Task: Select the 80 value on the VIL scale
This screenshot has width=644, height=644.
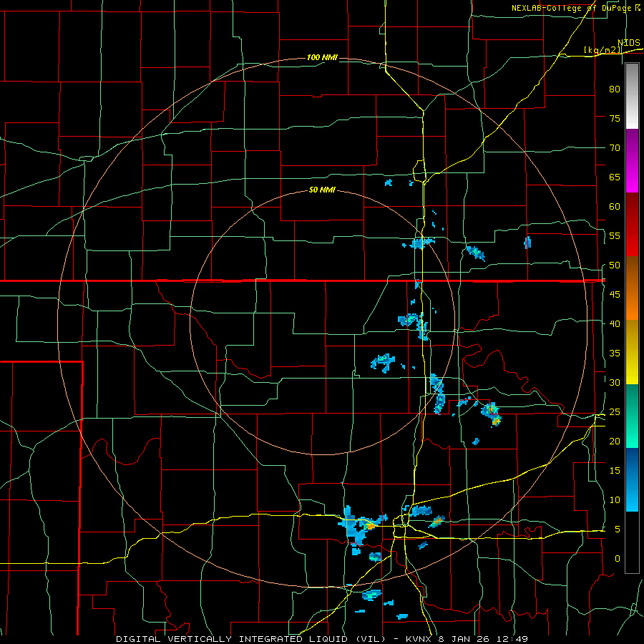Action: [615, 89]
